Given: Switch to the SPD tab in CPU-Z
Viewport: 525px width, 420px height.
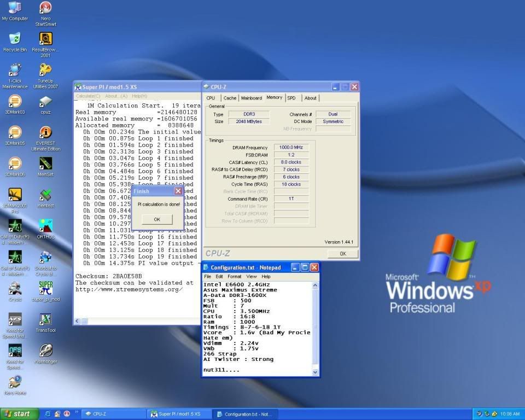Looking at the screenshot, I should tap(291, 98).
